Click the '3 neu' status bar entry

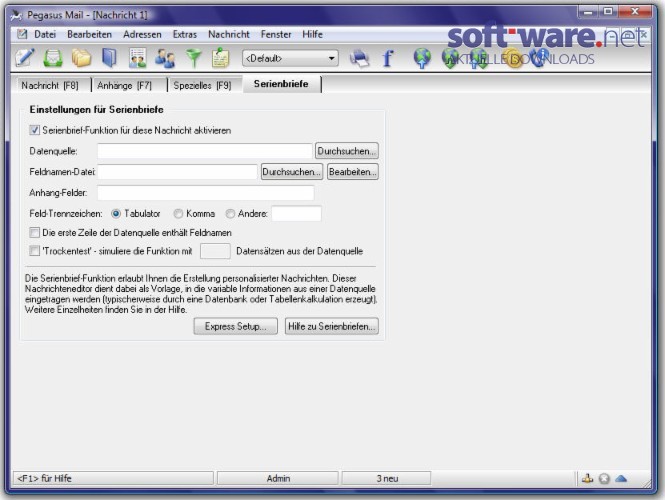387,478
